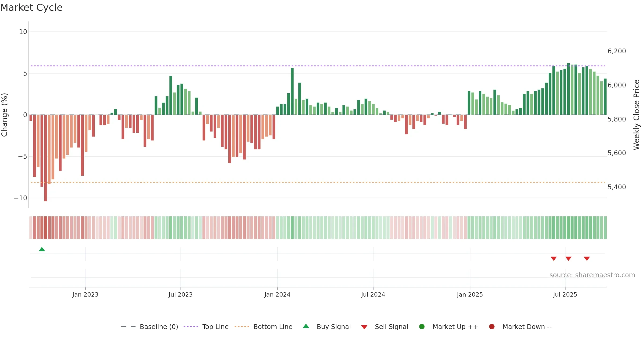This screenshot has height=362, width=644.
Task: Click the Jul 2025 axis label
Action: [x=565, y=295]
